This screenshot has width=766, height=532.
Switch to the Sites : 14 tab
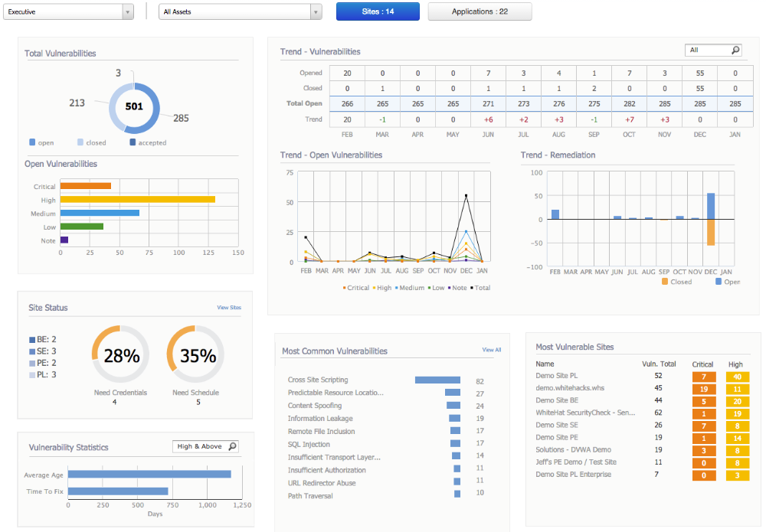[x=378, y=11]
